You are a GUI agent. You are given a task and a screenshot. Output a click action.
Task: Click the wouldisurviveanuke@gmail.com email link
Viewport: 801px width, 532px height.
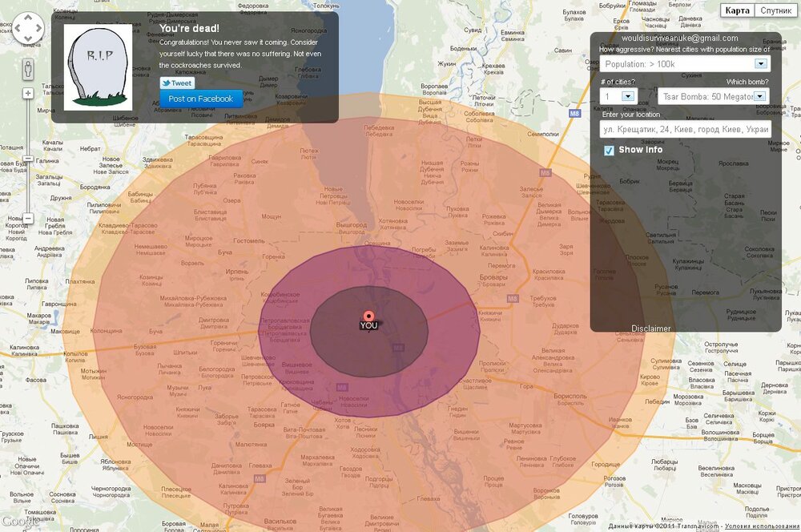point(679,38)
